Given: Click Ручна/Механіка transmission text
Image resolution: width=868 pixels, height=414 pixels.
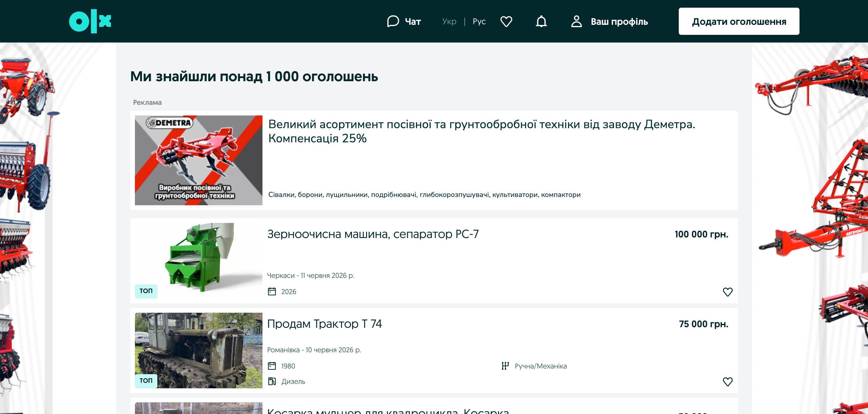Looking at the screenshot, I should pos(541,366).
